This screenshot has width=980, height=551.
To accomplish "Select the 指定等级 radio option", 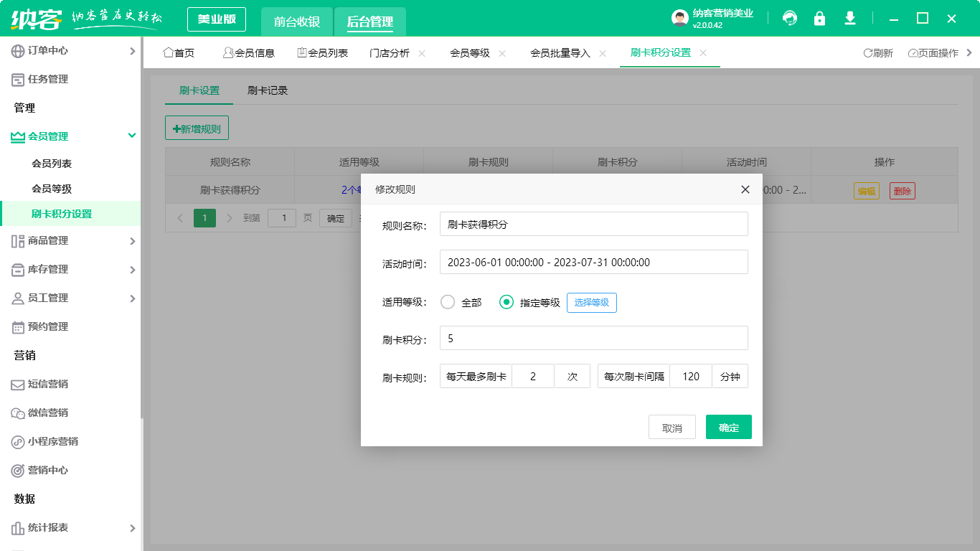I will click(529, 302).
